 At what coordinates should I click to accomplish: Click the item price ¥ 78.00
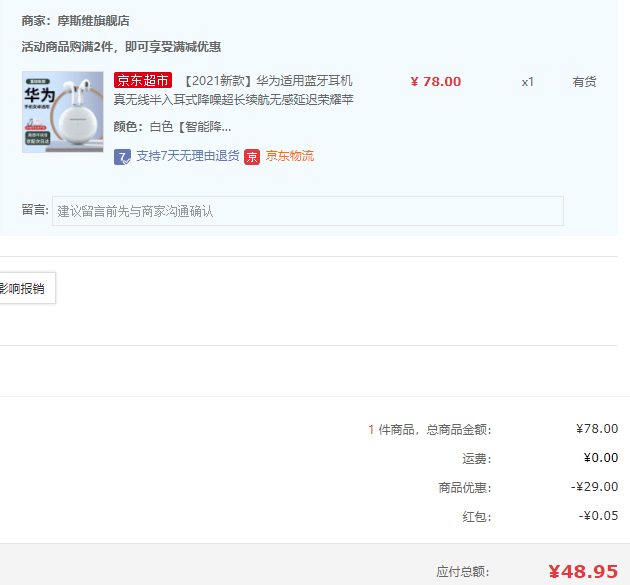tap(436, 82)
